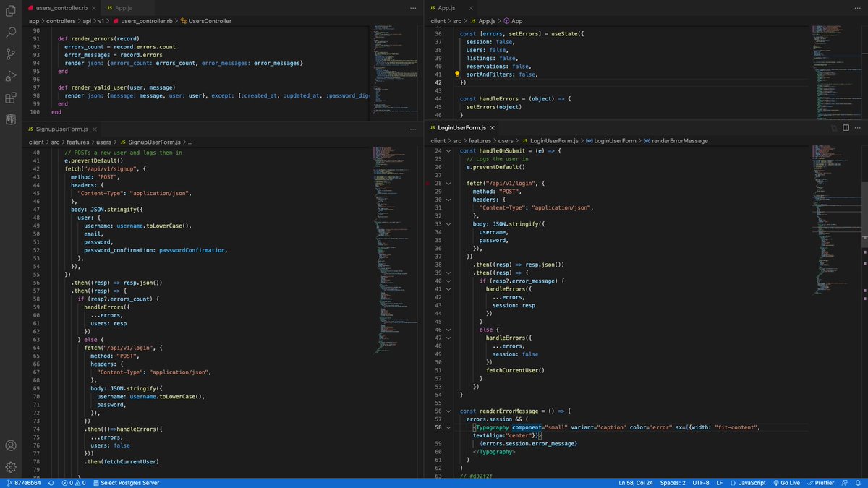Viewport: 868px width, 488px height.
Task: Click 'fetch("/api/v1/signup"' text in SignupUserForm.js
Action: 100,169
